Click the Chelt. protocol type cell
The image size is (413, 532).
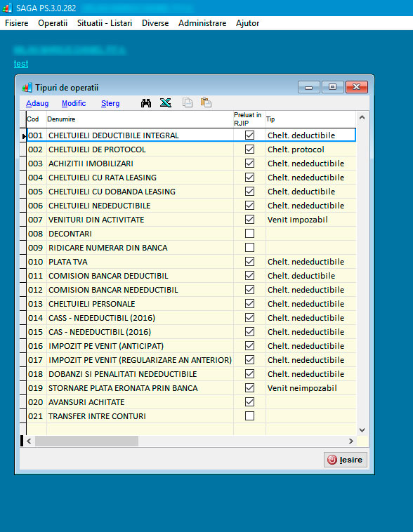(x=310, y=149)
